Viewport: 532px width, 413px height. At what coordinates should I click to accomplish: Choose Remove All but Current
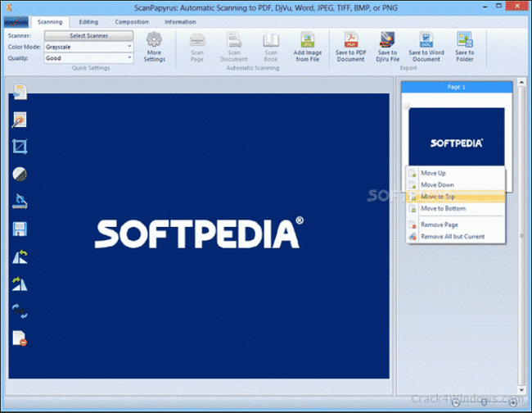click(x=456, y=236)
